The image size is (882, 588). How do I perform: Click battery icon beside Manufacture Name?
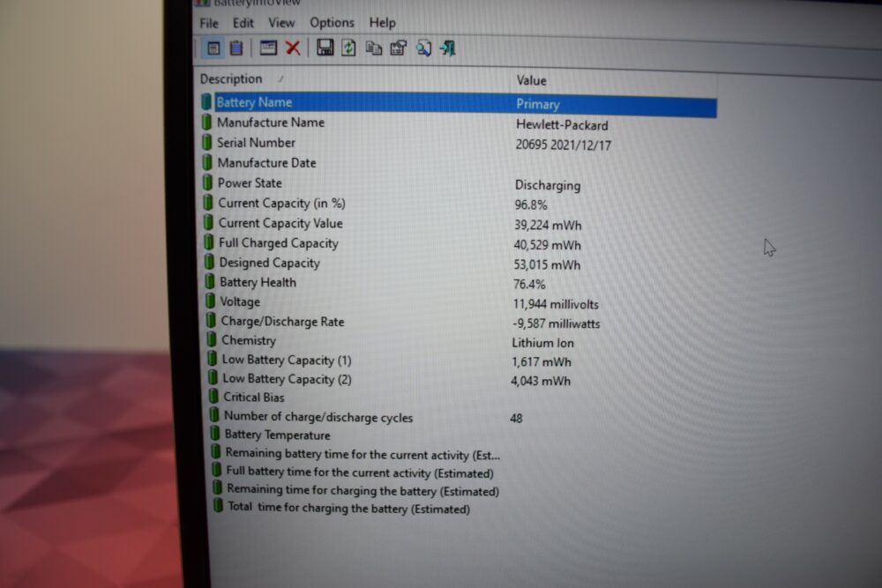pyautogui.click(x=206, y=122)
